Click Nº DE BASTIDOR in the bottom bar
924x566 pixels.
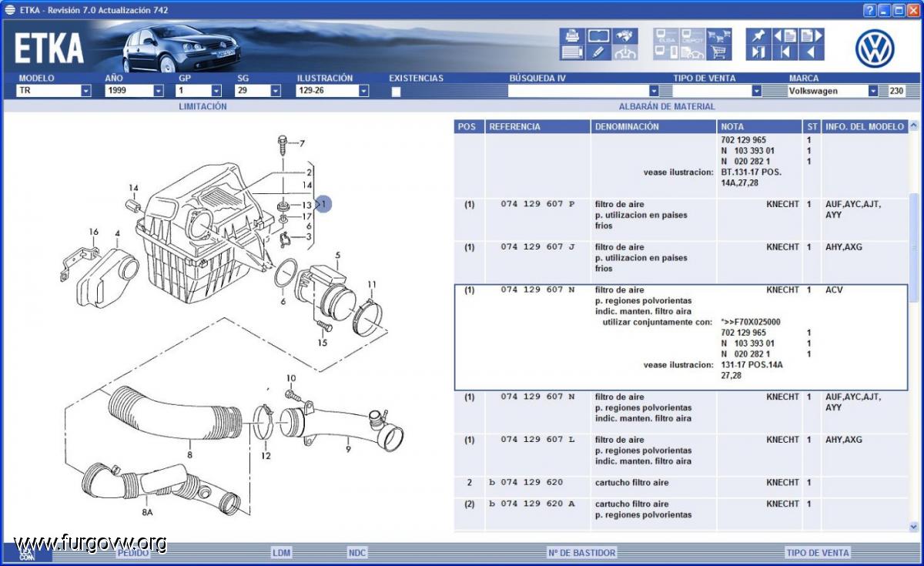click(581, 553)
